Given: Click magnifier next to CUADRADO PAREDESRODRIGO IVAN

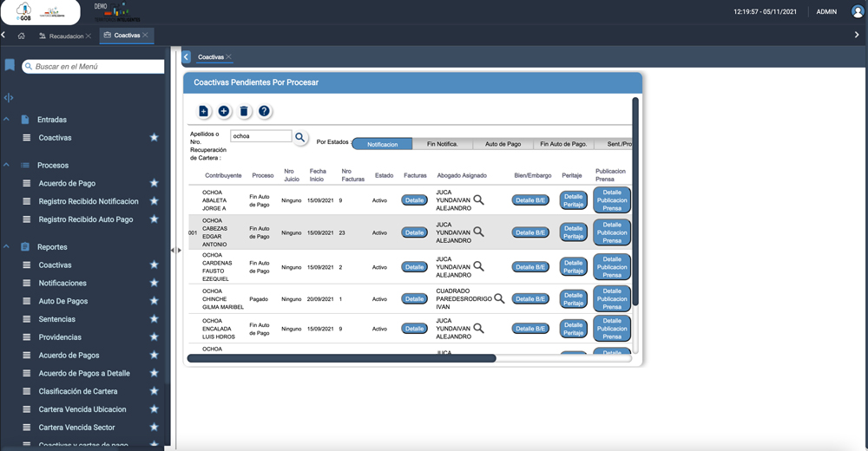Looking at the screenshot, I should tap(499, 298).
